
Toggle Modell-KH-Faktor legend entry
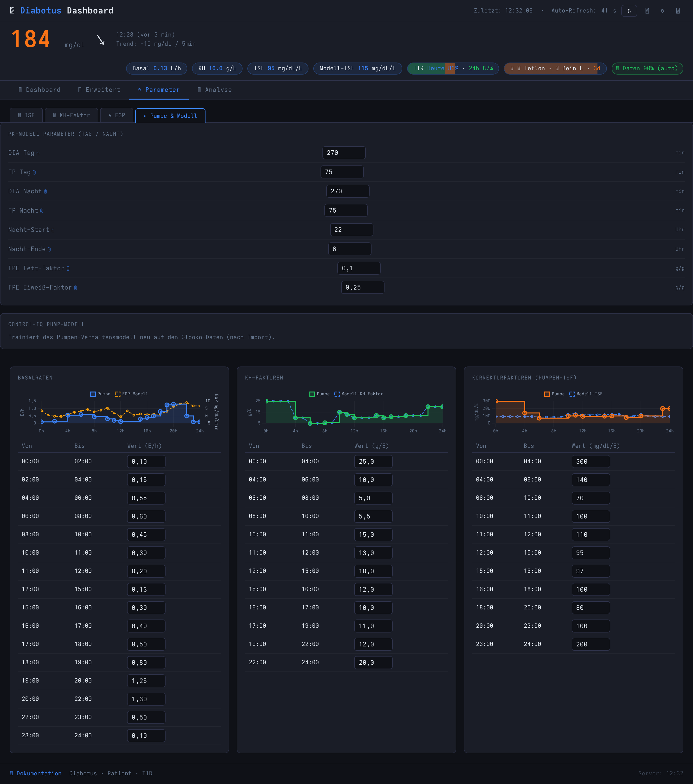[358, 394]
